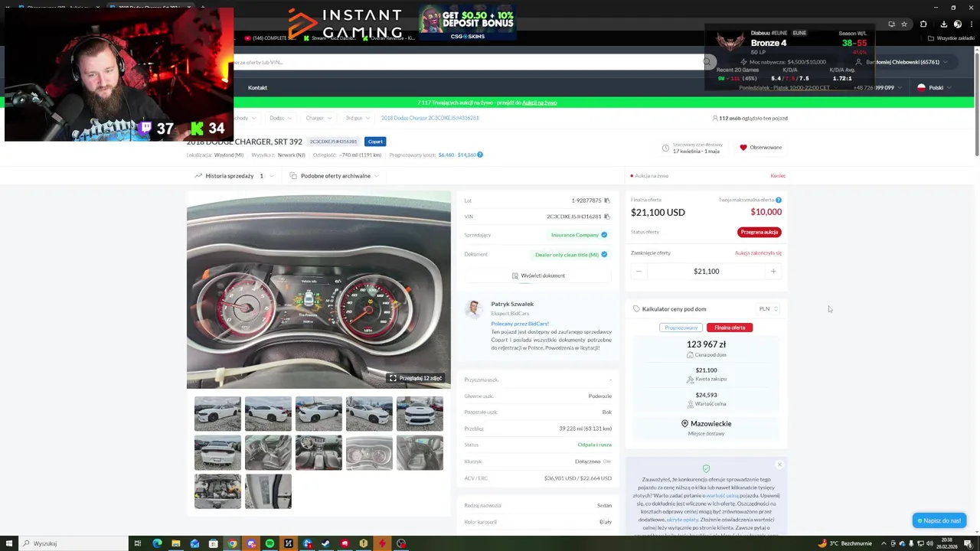
Task: Open the first white car thumbnail
Action: pos(217,414)
